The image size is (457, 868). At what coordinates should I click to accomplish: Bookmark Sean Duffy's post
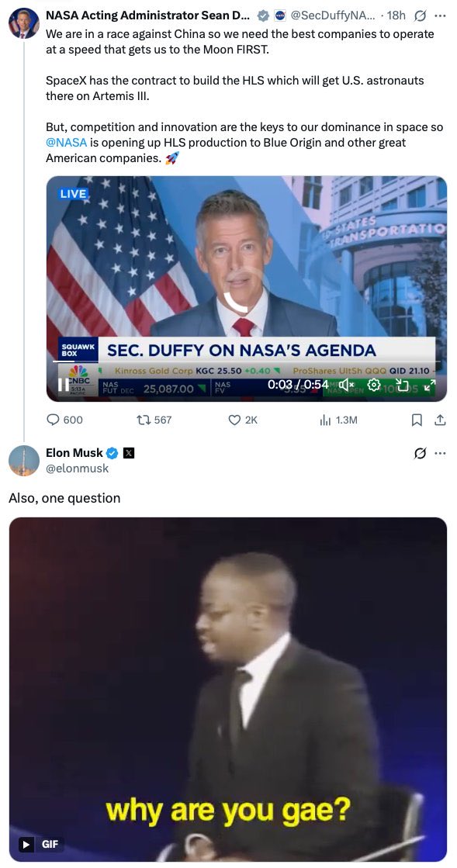coord(416,419)
